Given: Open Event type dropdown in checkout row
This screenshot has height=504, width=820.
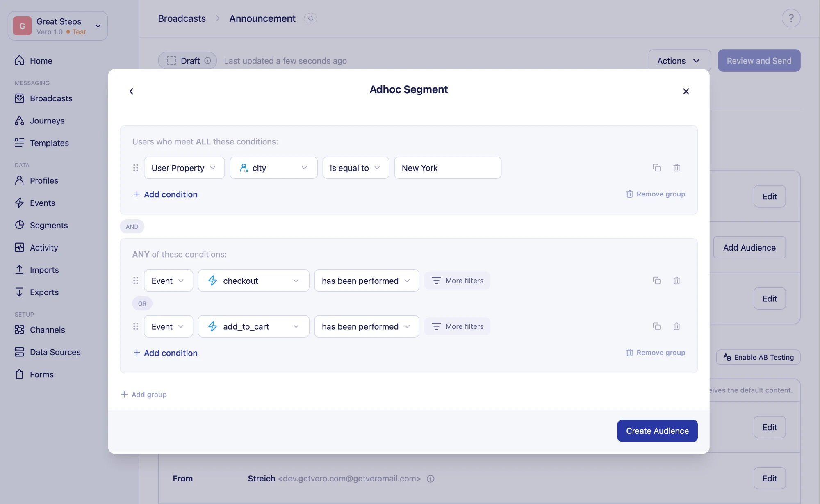Looking at the screenshot, I should [x=168, y=281].
